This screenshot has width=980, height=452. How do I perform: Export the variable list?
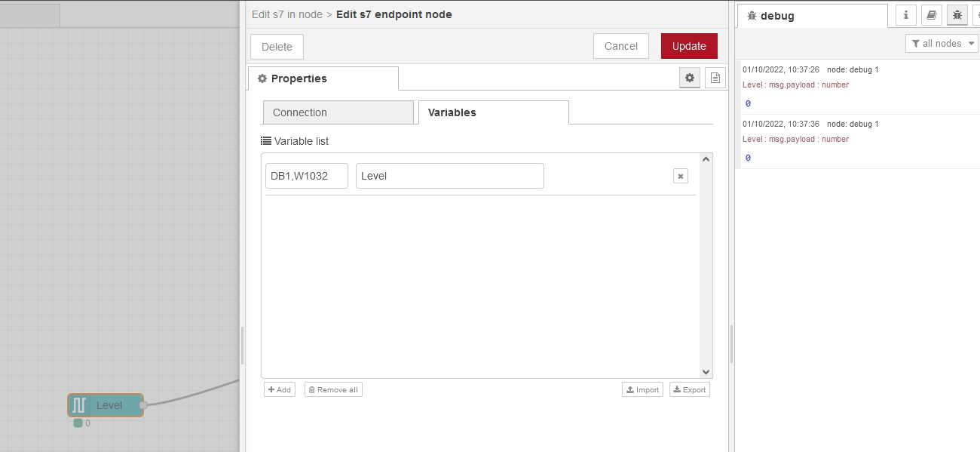point(689,389)
